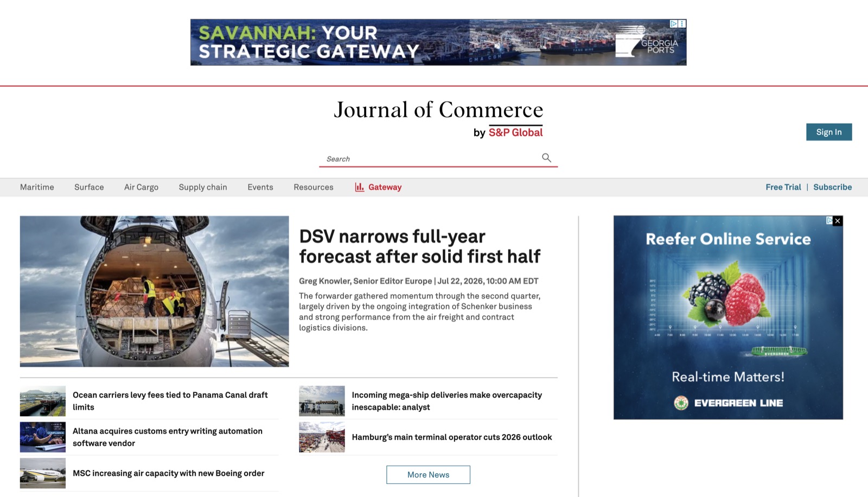Open AdChoices icon on Evergreen ad
This screenshot has height=497, width=868.
(829, 220)
